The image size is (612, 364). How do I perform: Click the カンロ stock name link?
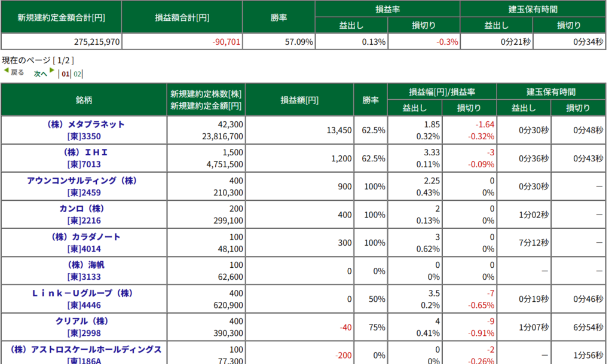coord(84,209)
